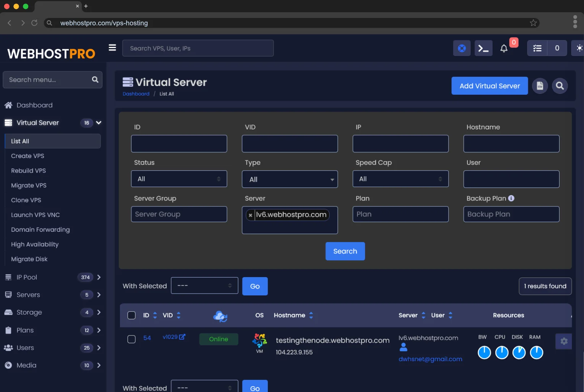584x392 pixels.
Task: Open High Availability menu item
Action: tap(35, 244)
